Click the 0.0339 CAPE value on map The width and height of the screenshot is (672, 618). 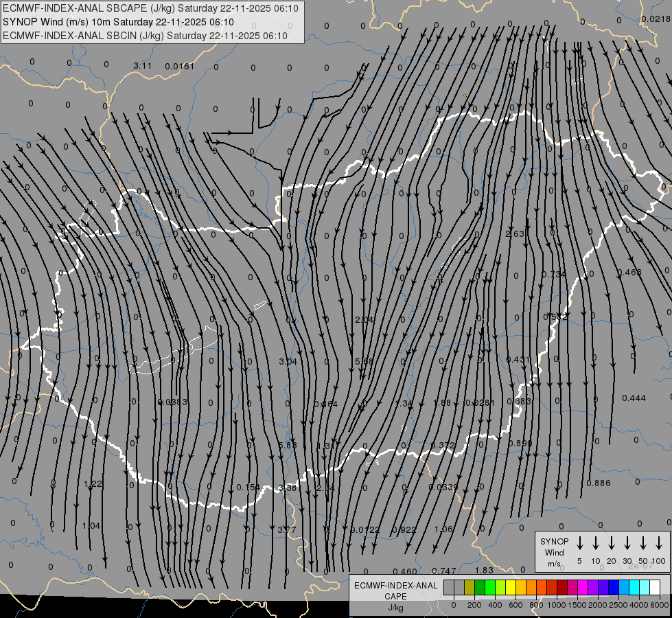pyautogui.click(x=443, y=488)
